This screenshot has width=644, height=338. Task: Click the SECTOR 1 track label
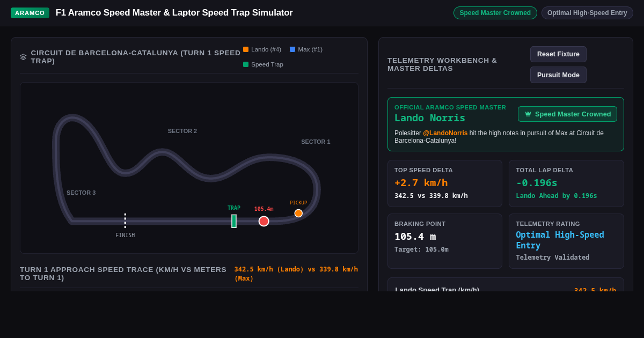pyautogui.click(x=316, y=142)
